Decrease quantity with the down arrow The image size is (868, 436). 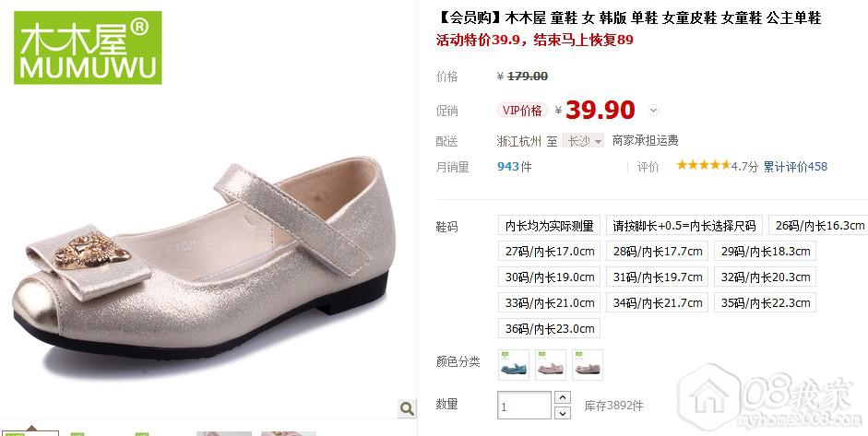point(563,413)
